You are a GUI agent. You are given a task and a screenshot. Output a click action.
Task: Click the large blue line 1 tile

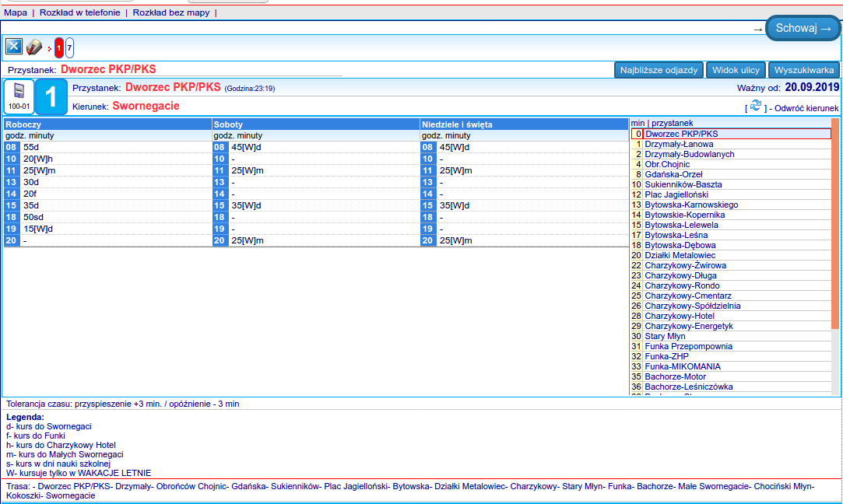pos(51,97)
